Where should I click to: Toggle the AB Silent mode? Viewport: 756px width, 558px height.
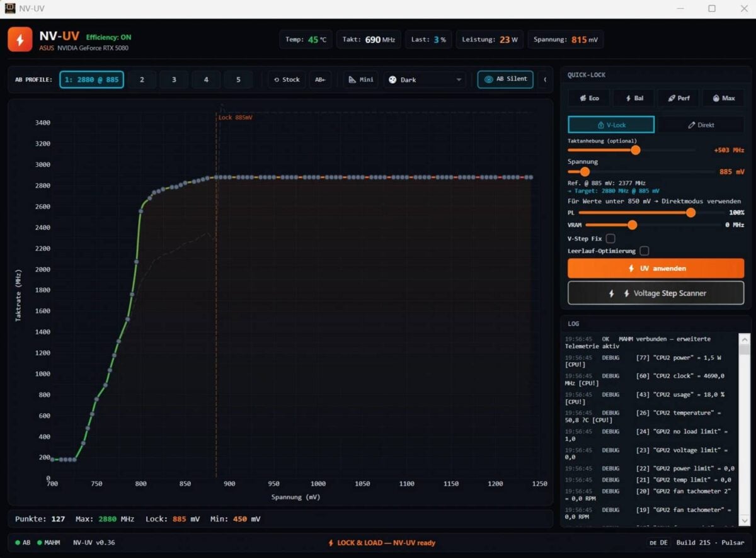pyautogui.click(x=505, y=79)
